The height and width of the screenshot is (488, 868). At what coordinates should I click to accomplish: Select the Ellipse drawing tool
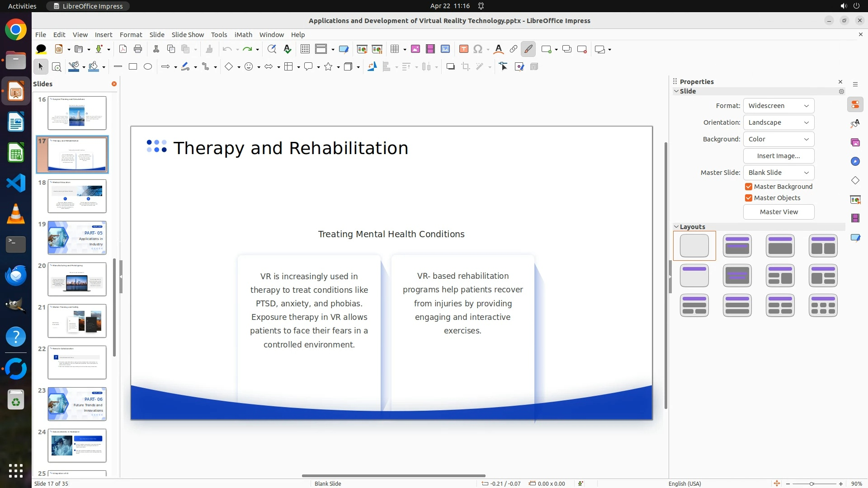click(x=148, y=67)
